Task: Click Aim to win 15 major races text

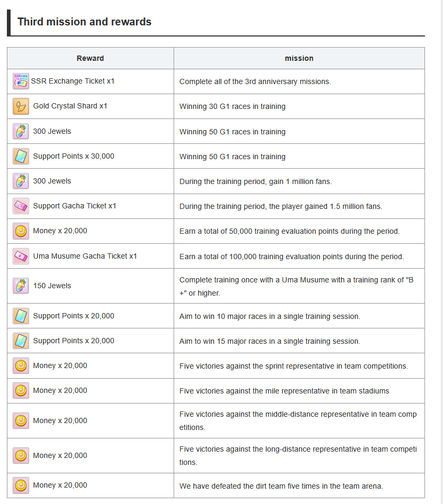Action: click(x=269, y=341)
